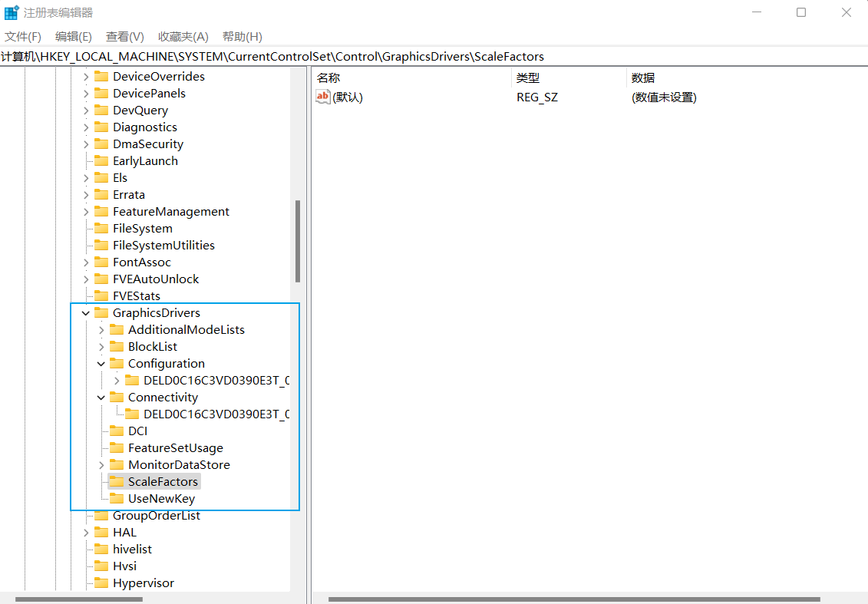Image resolution: width=868 pixels, height=604 pixels.
Task: Collapse the Configuration key
Action: click(101, 364)
